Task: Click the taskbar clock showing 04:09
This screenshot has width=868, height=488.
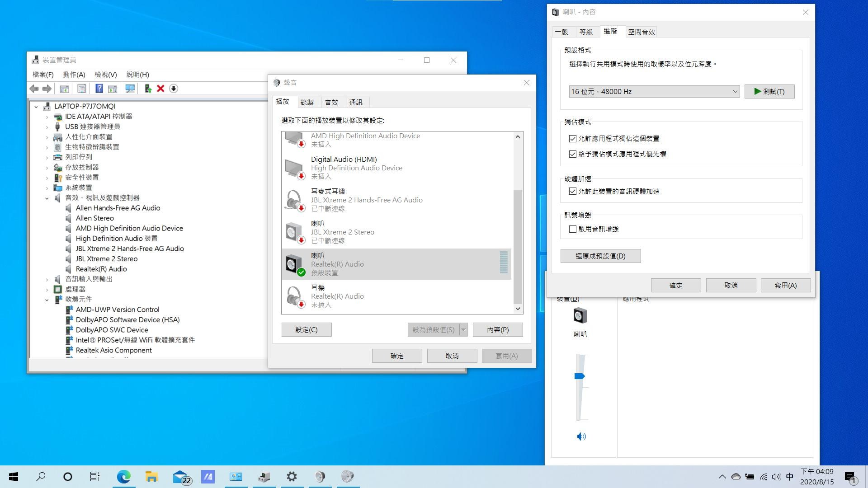Action: click(x=817, y=477)
